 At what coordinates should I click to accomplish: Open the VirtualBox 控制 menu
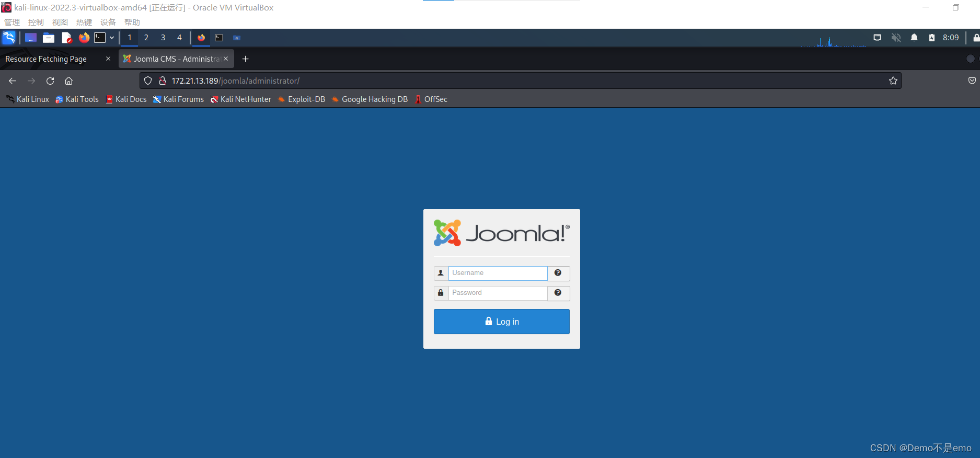[x=36, y=22]
